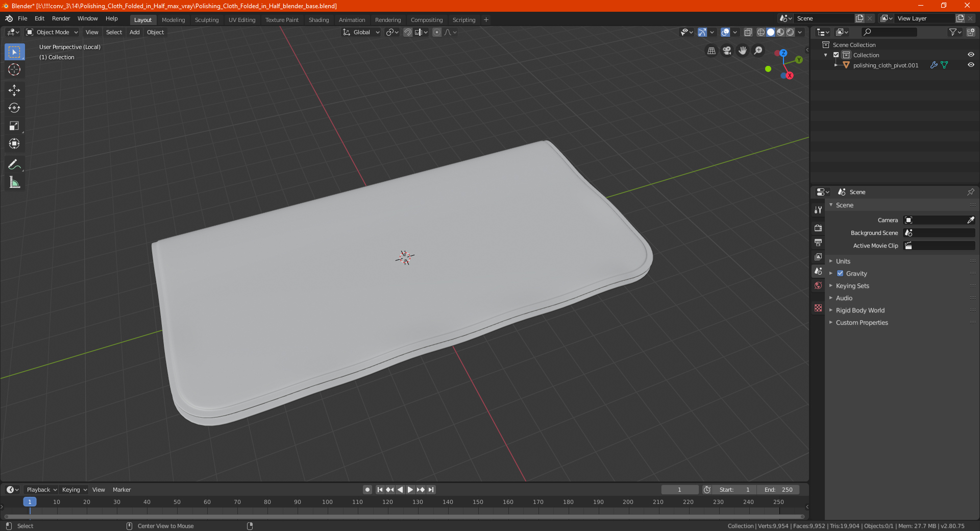Switch to camera view icon

(x=727, y=51)
